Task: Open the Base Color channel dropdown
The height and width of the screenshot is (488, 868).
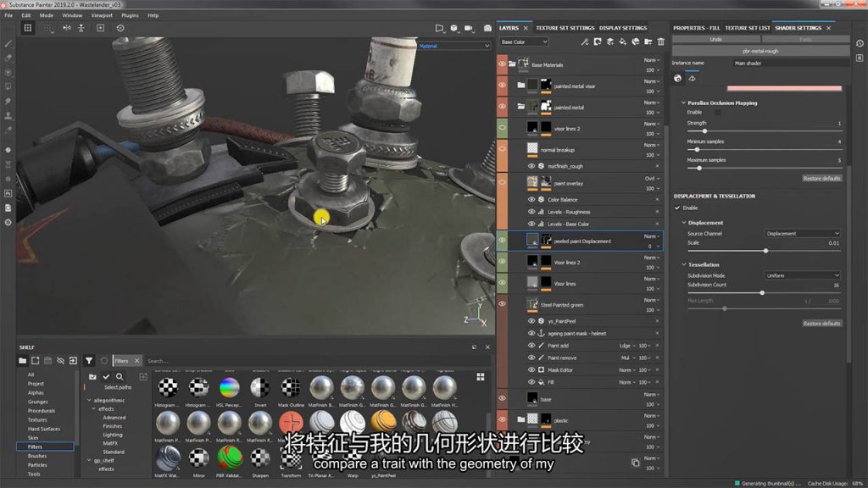Action: point(524,42)
